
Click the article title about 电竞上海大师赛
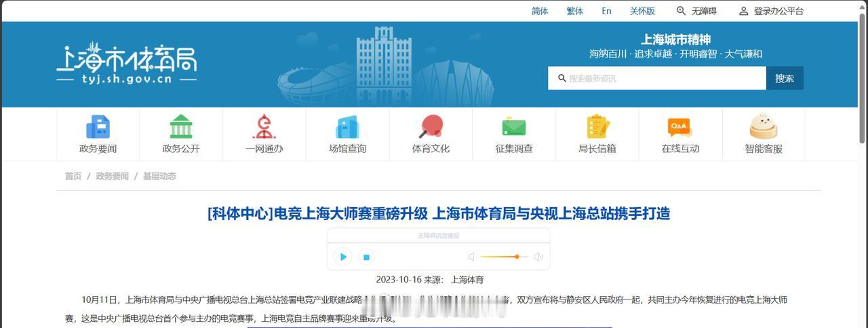click(439, 213)
